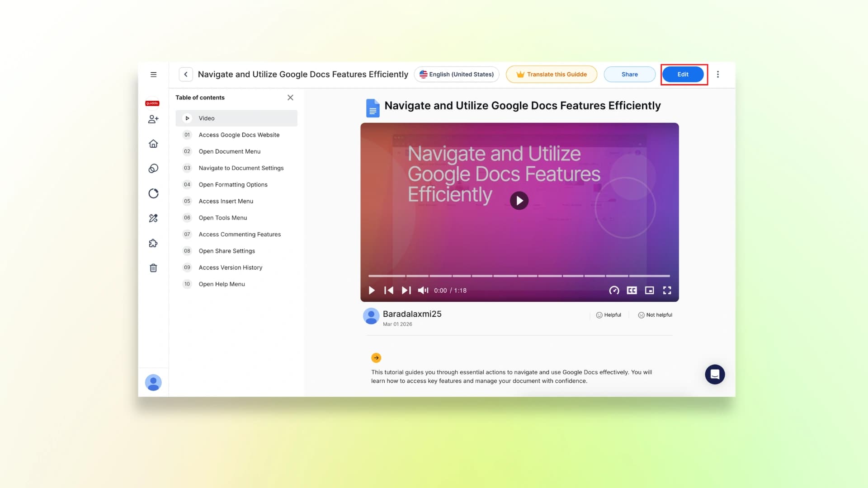This screenshot has width=868, height=488.
Task: Click the video progress bar
Action: click(519, 276)
